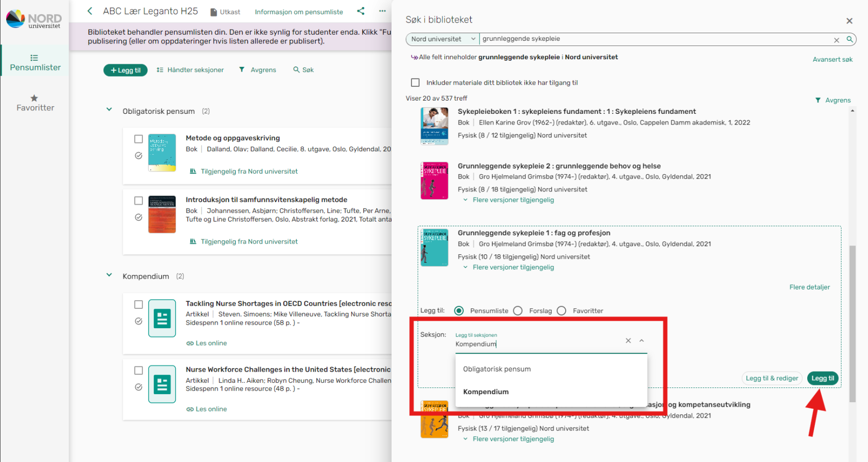Image resolution: width=868 pixels, height=462 pixels.
Task: Open Håndter seksjoner
Action: point(190,70)
